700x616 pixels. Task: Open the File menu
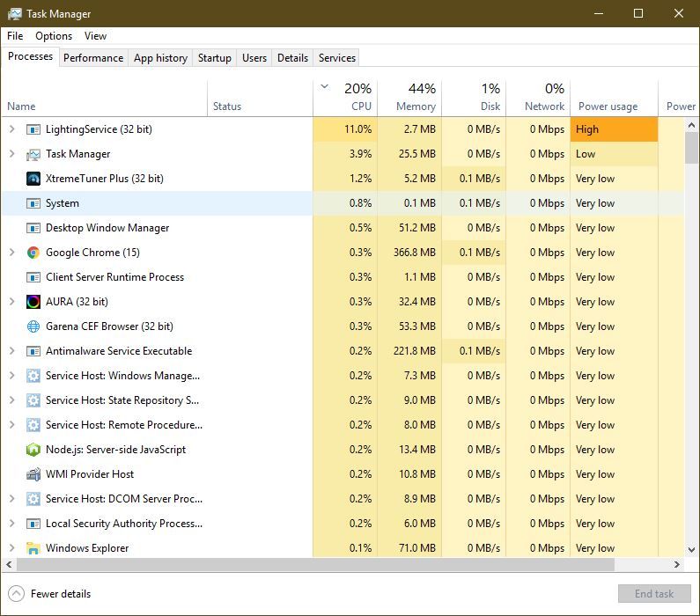(15, 36)
